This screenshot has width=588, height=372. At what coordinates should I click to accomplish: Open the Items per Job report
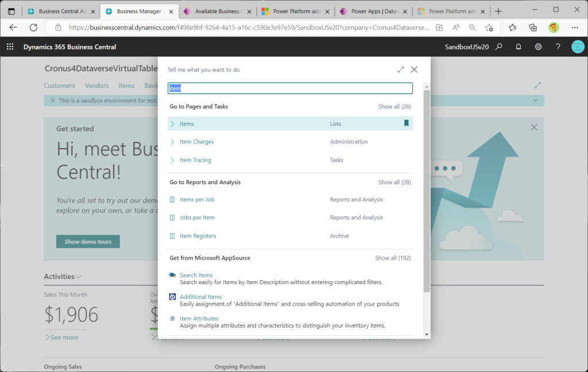pos(197,200)
